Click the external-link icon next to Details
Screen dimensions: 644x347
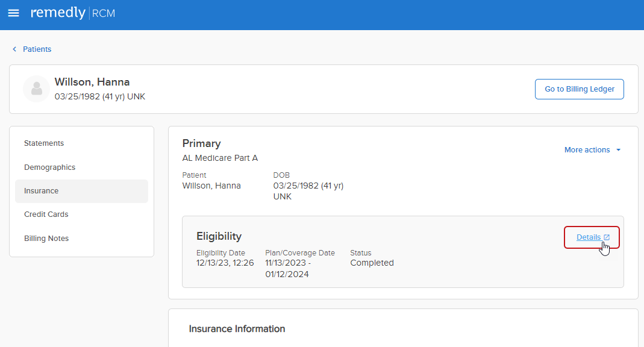coord(607,237)
